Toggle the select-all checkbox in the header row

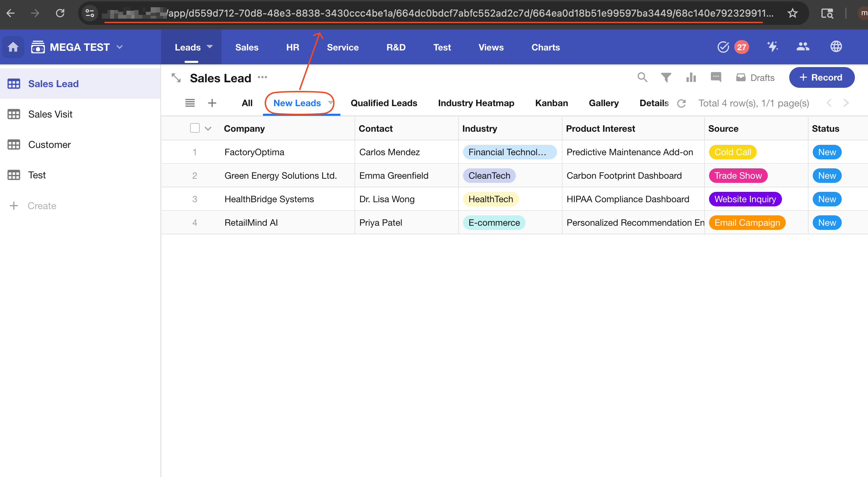[x=195, y=128]
